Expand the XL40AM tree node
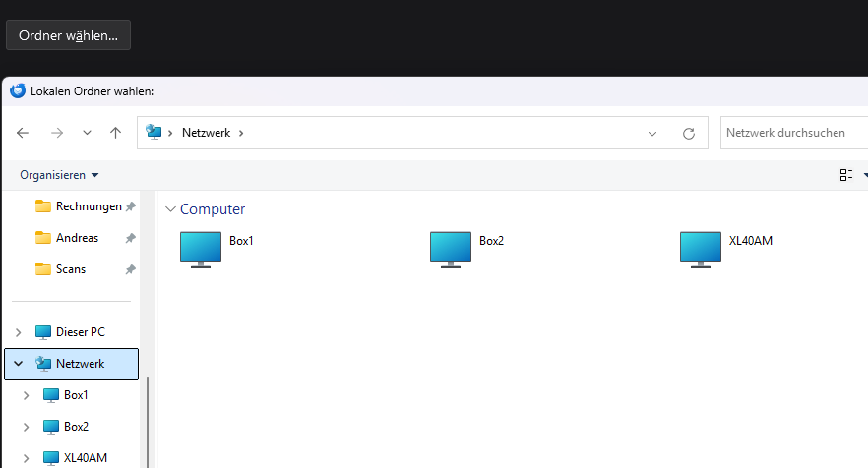Image resolution: width=868 pixels, height=468 pixels. [26, 458]
